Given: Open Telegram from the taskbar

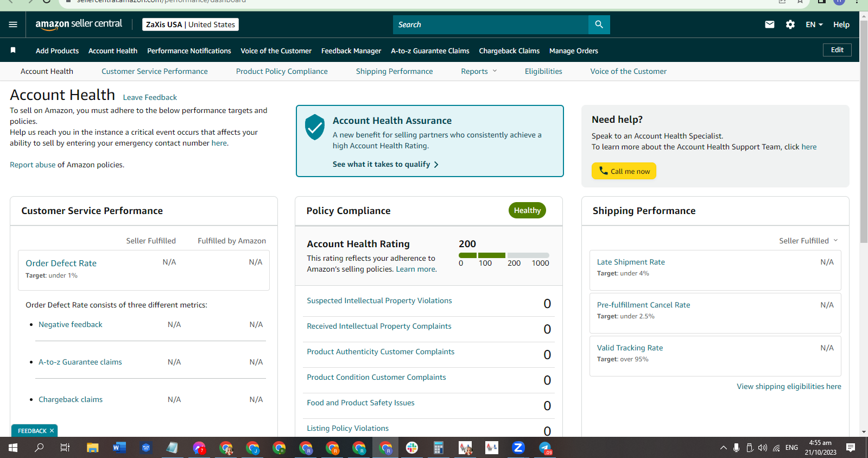Looking at the screenshot, I should pyautogui.click(x=545, y=448).
